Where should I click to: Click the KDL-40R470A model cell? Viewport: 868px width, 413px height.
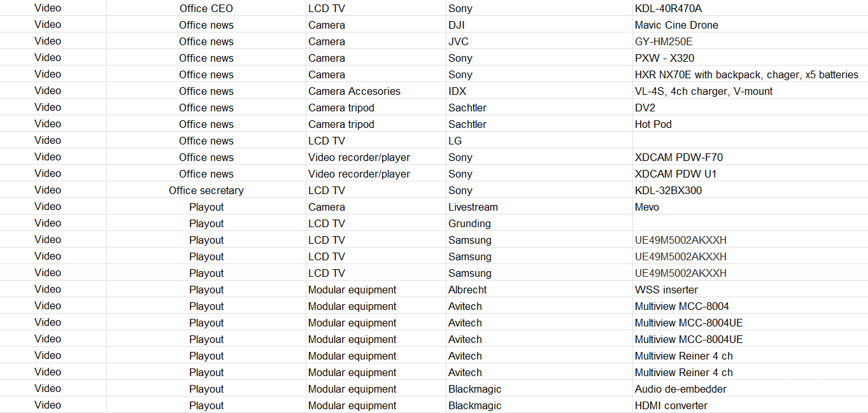pyautogui.click(x=668, y=8)
